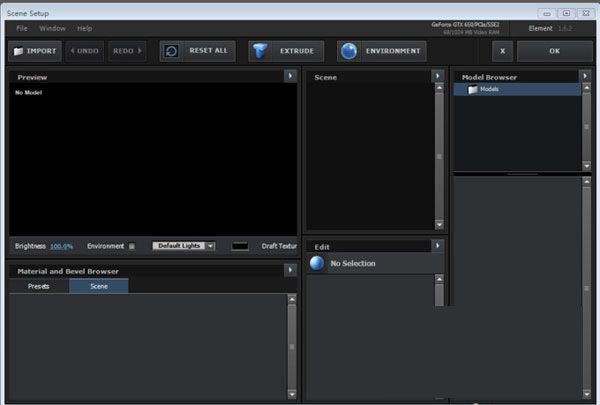Click the No Selection label in Edit
Image resolution: width=600 pixels, height=405 pixels.
point(353,263)
